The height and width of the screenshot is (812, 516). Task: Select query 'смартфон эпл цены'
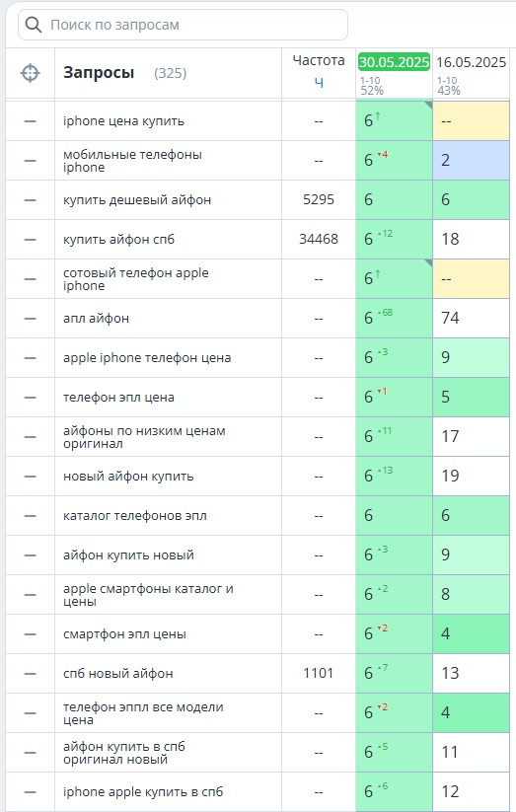coord(124,634)
